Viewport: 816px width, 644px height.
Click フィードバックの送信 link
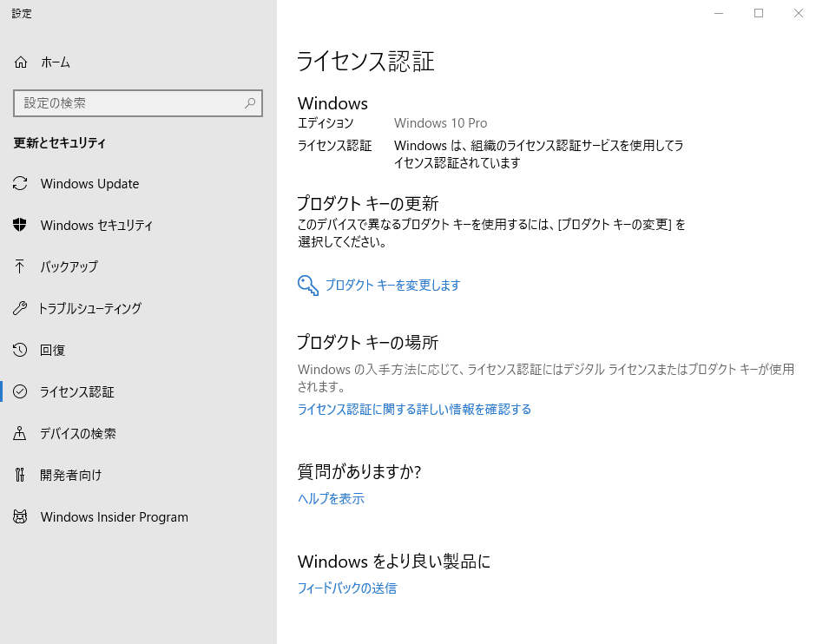347,588
